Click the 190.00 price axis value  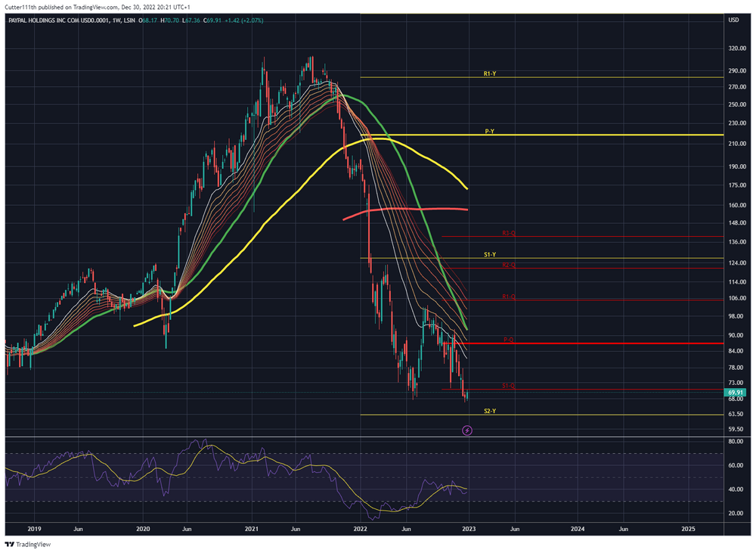[737, 166]
